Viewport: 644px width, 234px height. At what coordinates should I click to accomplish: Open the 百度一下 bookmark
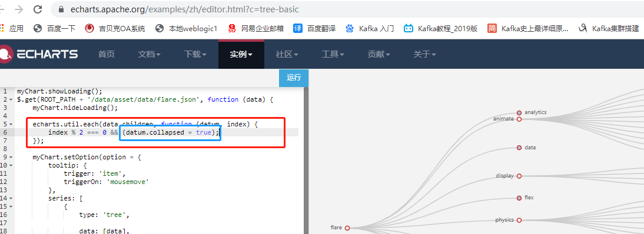tap(55, 28)
